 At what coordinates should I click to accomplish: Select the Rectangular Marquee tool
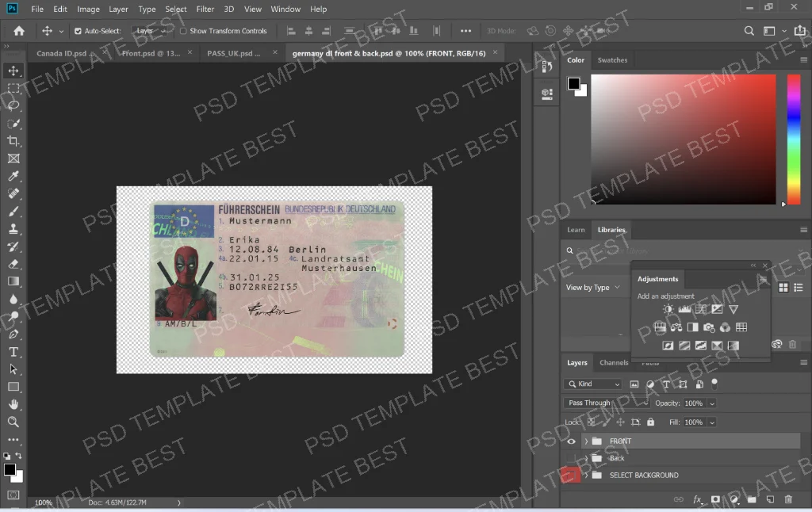(13, 89)
